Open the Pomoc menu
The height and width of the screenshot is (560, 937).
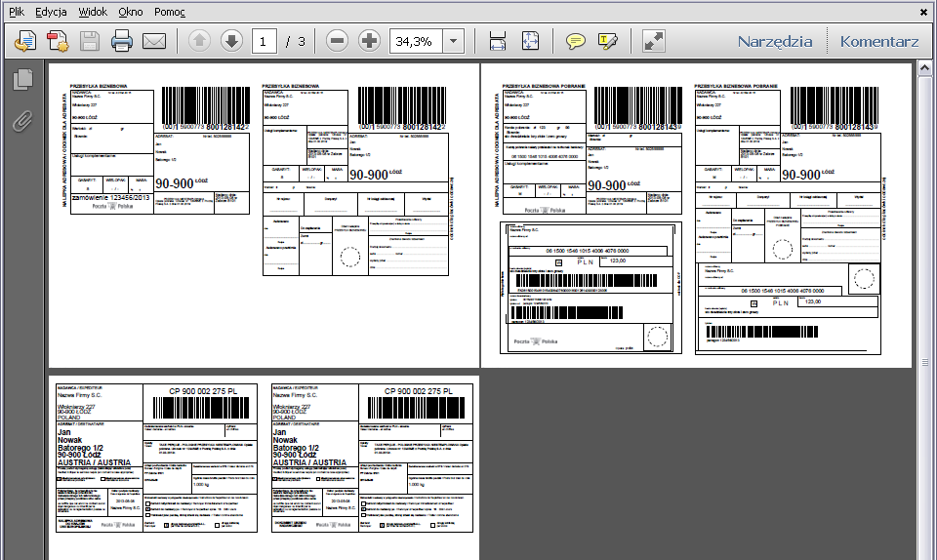coord(170,12)
